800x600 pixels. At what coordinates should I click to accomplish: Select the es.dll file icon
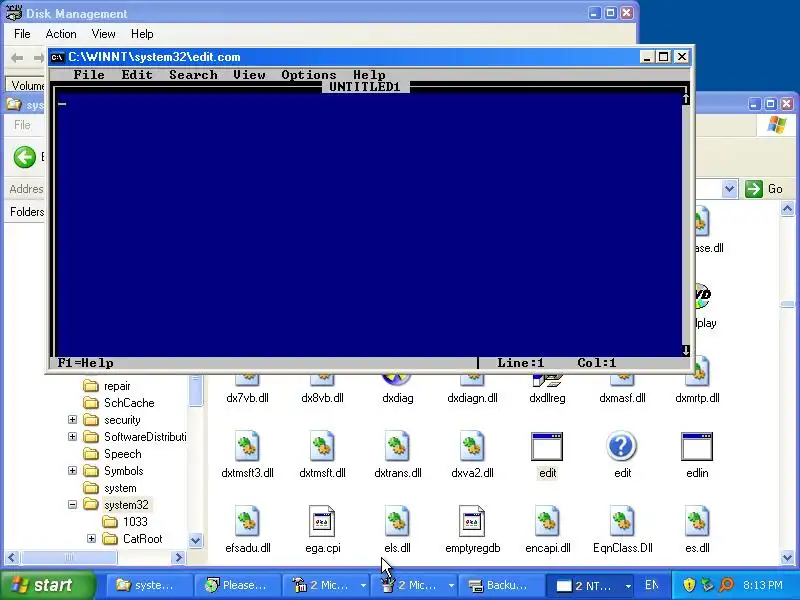697,521
